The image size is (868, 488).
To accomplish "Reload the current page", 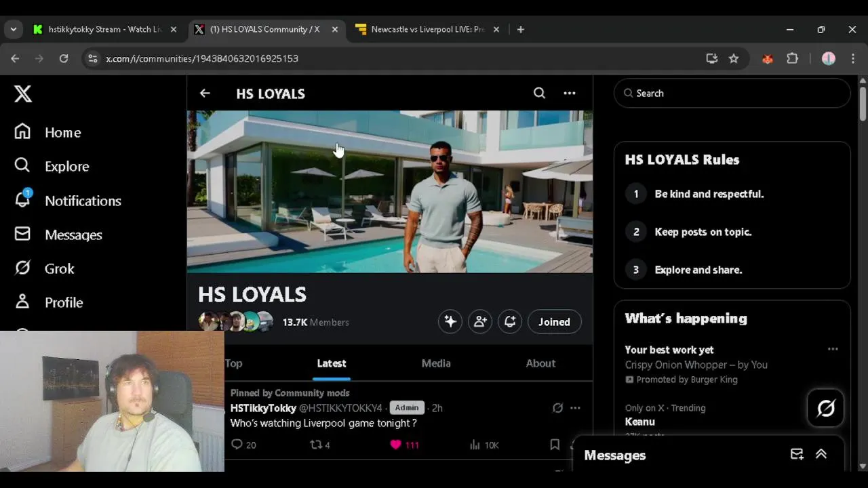I will click(64, 59).
